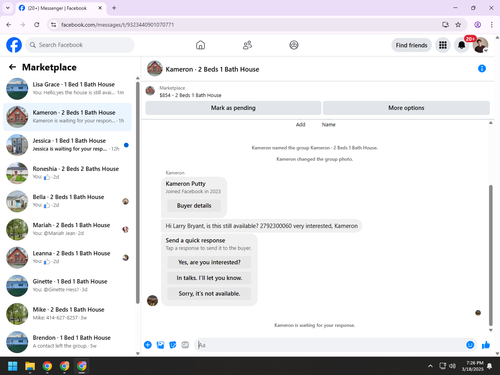Click volume icon in system tray

452,366
